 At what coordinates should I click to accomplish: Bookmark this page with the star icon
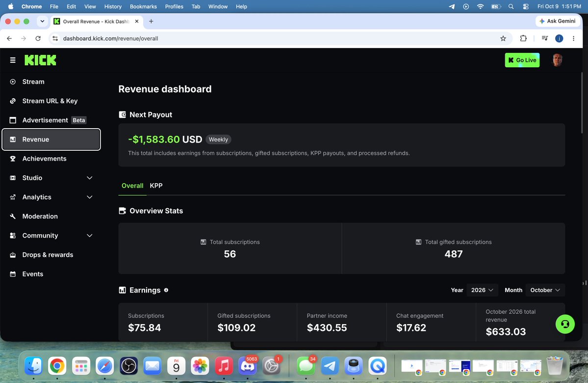point(503,38)
